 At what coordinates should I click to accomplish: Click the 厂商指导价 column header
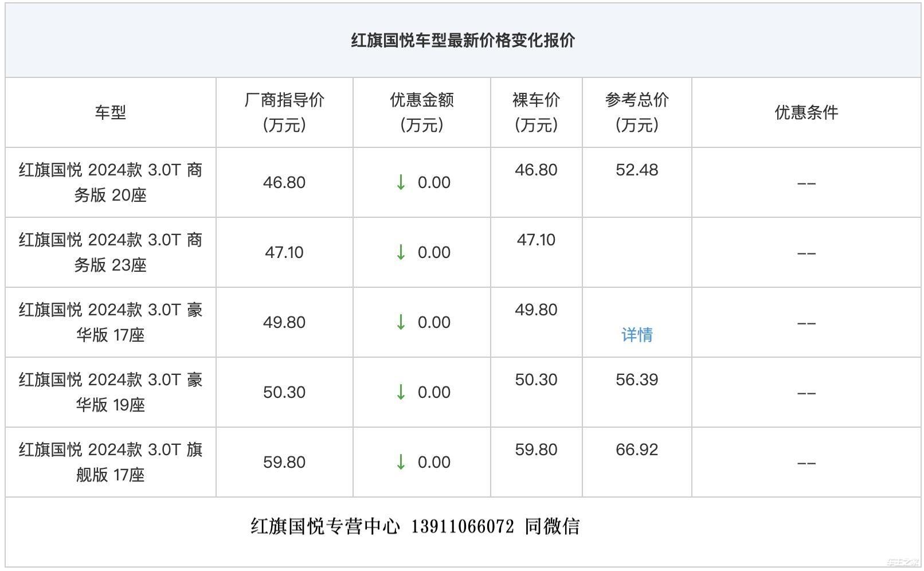point(284,112)
